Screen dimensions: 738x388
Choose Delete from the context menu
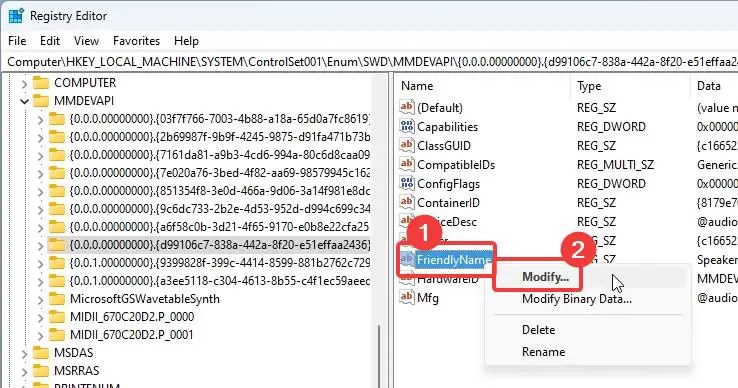538,330
